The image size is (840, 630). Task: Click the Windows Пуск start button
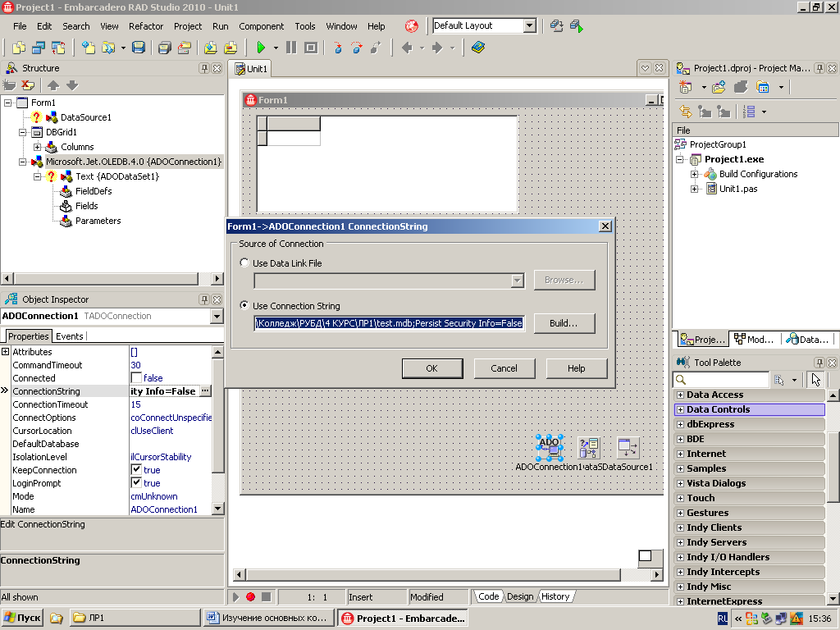(x=22, y=618)
